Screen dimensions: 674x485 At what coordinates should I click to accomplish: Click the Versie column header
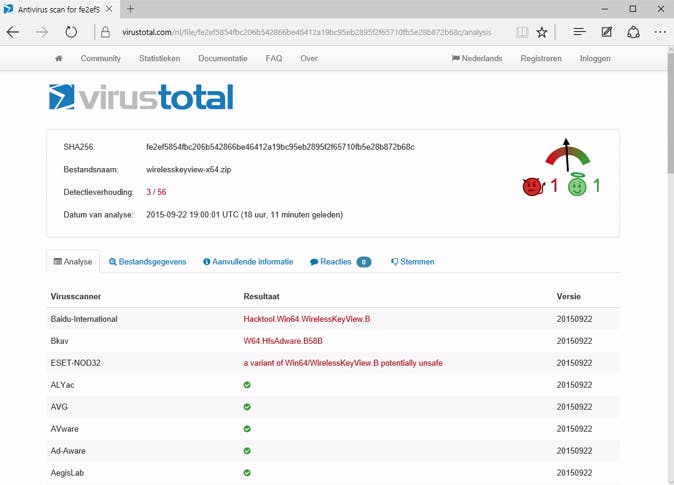click(568, 296)
